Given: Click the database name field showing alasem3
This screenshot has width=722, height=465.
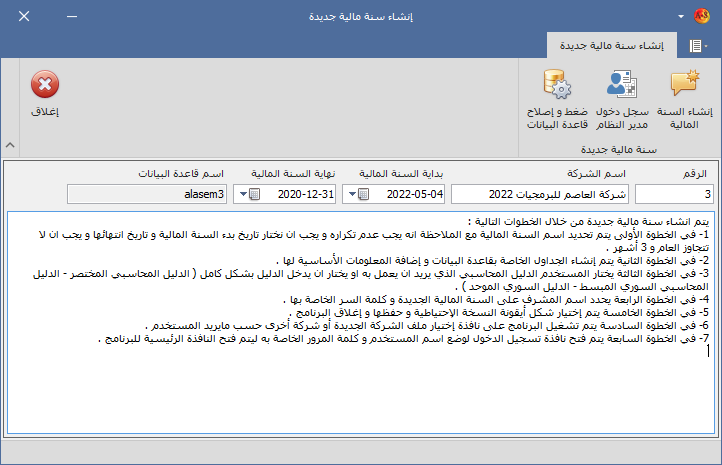Looking at the screenshot, I should coord(148,194).
